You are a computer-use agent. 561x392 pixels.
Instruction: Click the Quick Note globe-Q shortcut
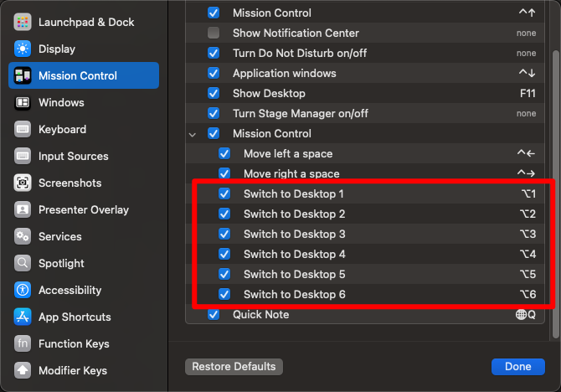click(526, 314)
